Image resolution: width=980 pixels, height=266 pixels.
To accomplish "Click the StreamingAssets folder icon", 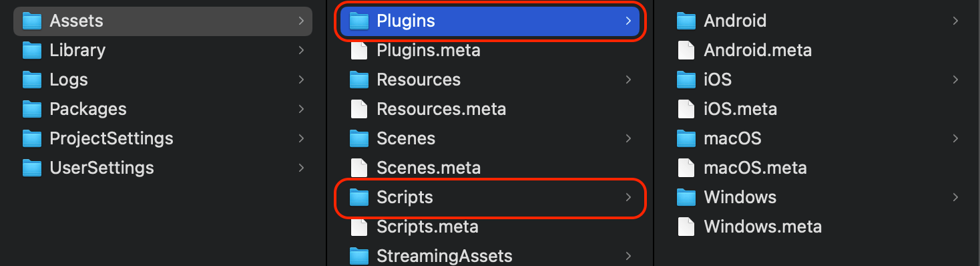I will [x=359, y=256].
